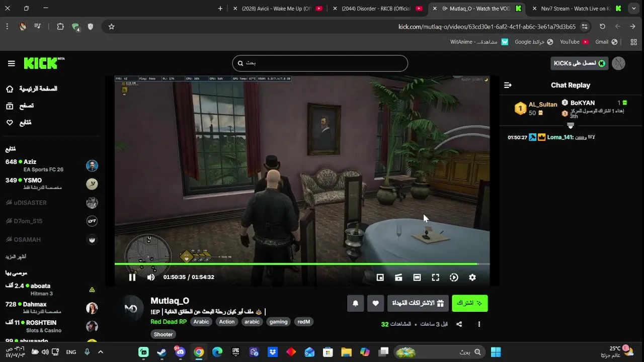This screenshot has width=644, height=362.
Task: Open the Red Dead RP category link
Action: click(169, 322)
